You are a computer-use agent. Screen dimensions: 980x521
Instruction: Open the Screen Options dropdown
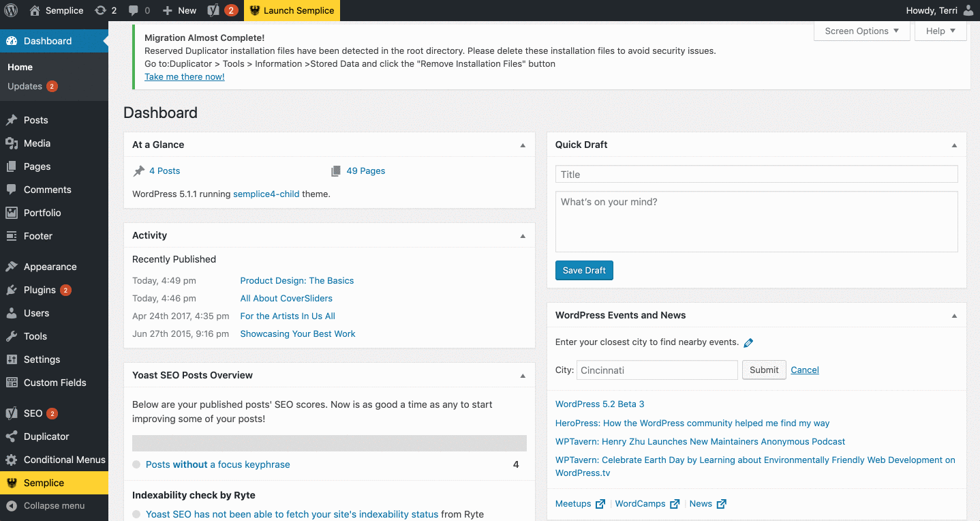(x=861, y=31)
